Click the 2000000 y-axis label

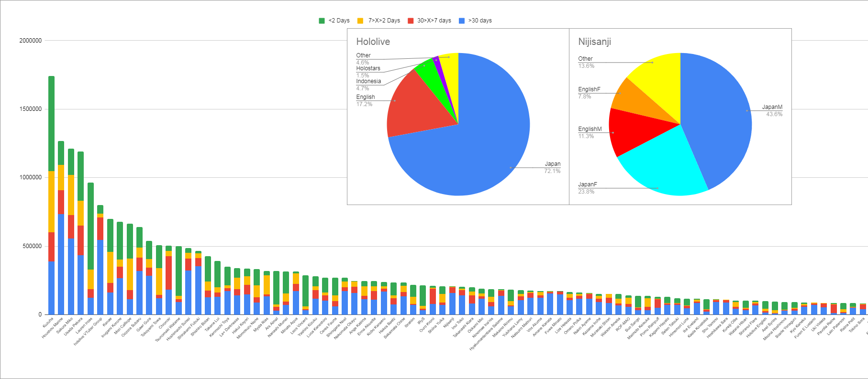(30, 41)
